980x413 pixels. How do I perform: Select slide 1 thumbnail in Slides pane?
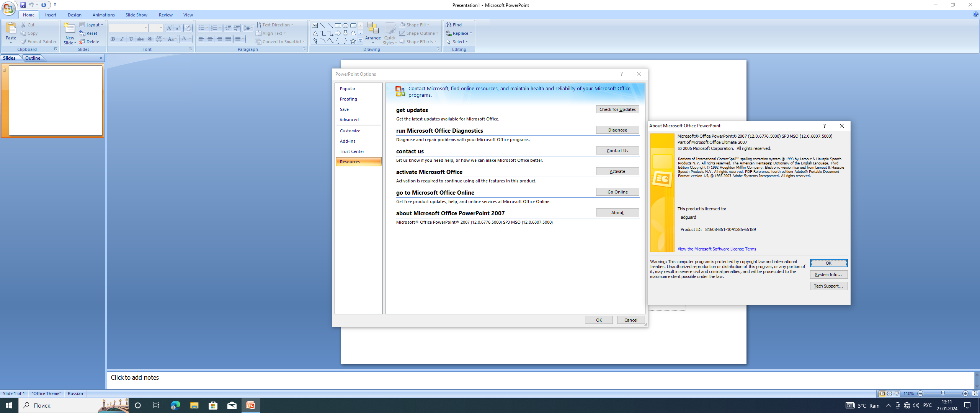(x=56, y=101)
